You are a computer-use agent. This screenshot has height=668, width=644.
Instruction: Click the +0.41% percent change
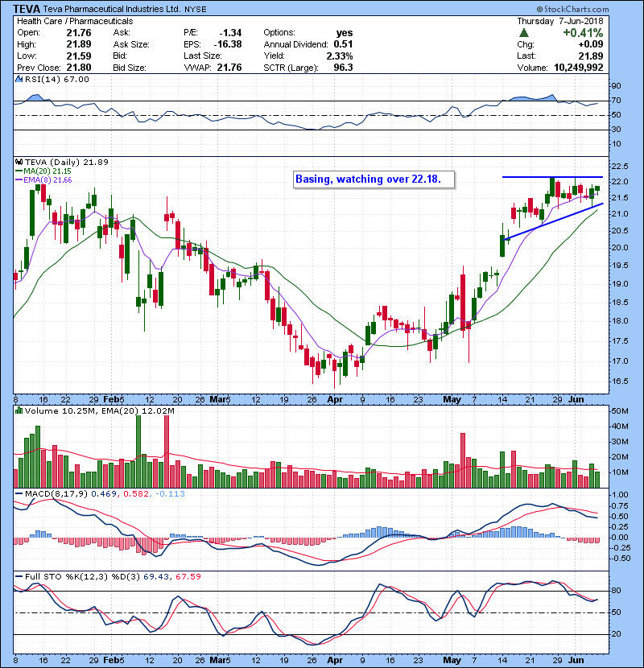(x=583, y=33)
